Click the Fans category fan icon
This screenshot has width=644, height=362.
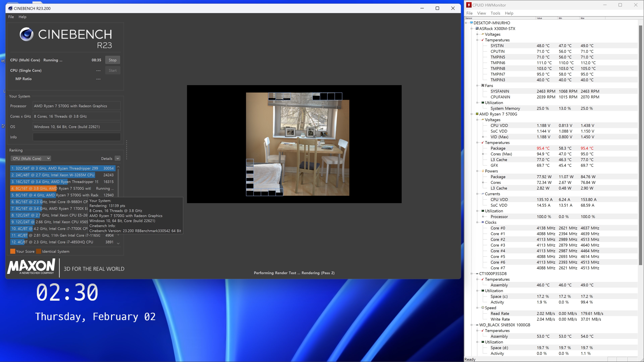point(483,85)
